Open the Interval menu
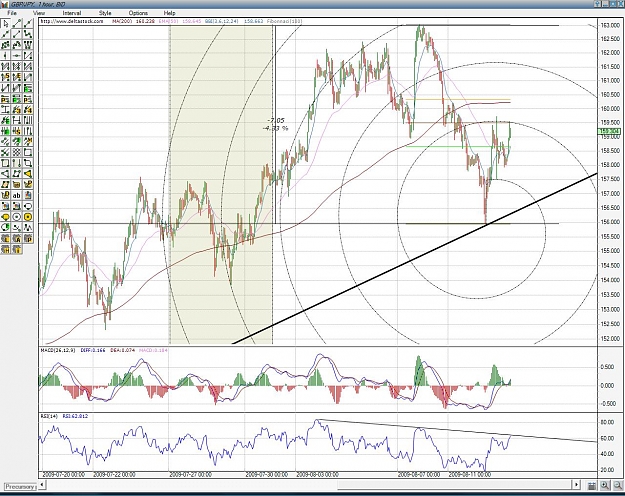625x496 pixels. pyautogui.click(x=72, y=13)
